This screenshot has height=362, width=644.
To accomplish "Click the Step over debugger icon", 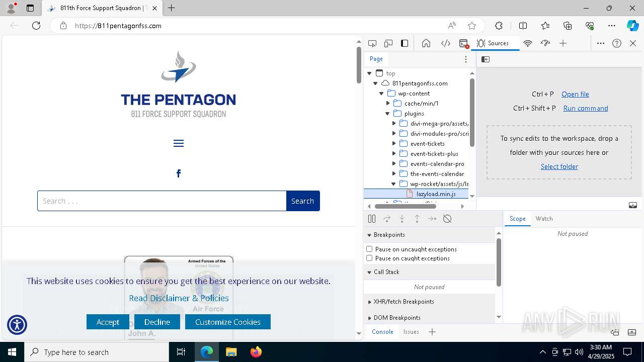I will 387,219.
